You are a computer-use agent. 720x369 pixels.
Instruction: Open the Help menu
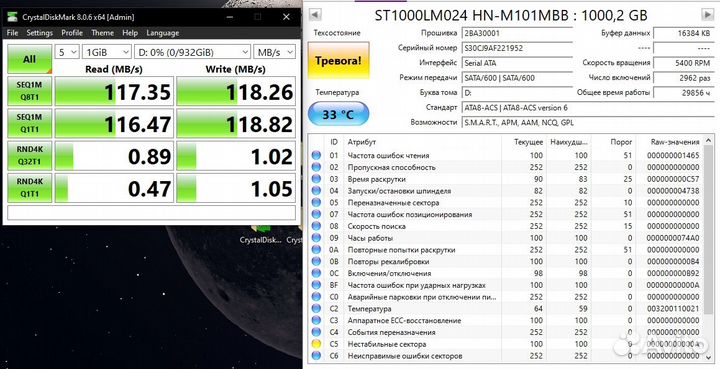(130, 33)
